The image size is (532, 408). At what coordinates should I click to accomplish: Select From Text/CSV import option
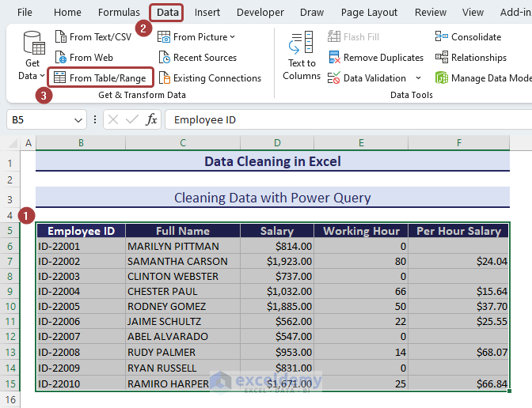[92, 36]
